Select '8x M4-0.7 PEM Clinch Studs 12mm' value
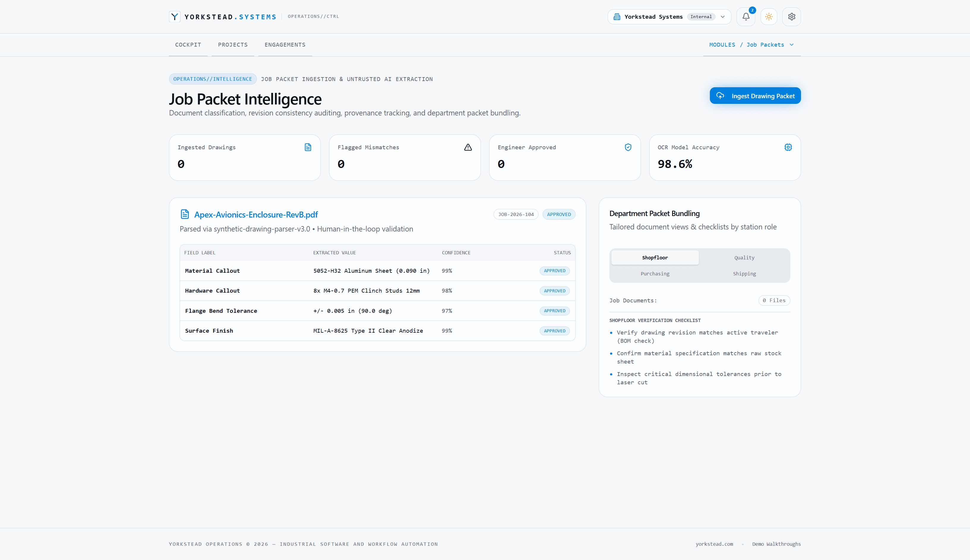970x560 pixels. [x=366, y=291]
